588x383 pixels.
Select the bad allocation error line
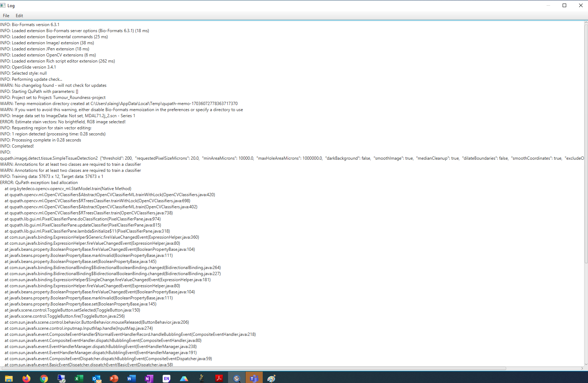[x=39, y=182]
